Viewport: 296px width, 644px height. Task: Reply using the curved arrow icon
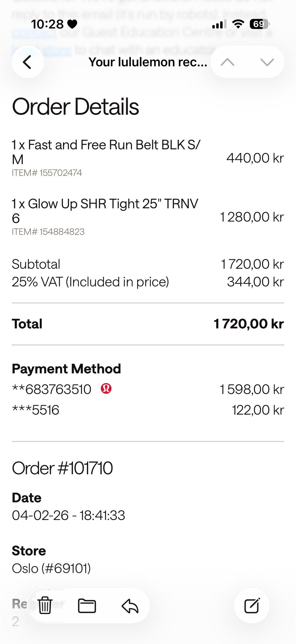pos(130,605)
